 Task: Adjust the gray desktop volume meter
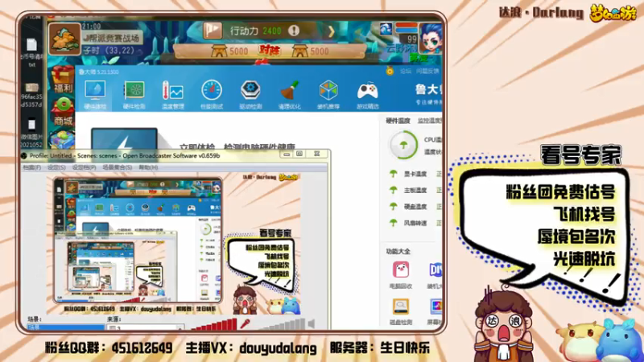click(281, 324)
